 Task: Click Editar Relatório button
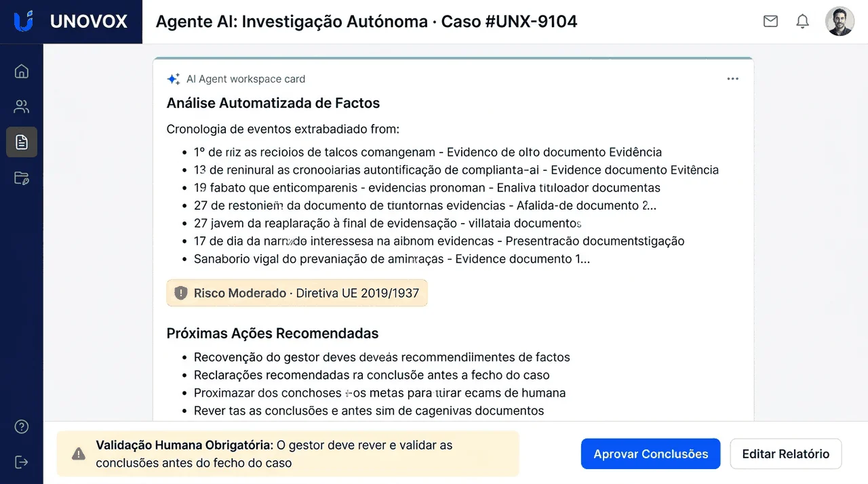coord(785,453)
